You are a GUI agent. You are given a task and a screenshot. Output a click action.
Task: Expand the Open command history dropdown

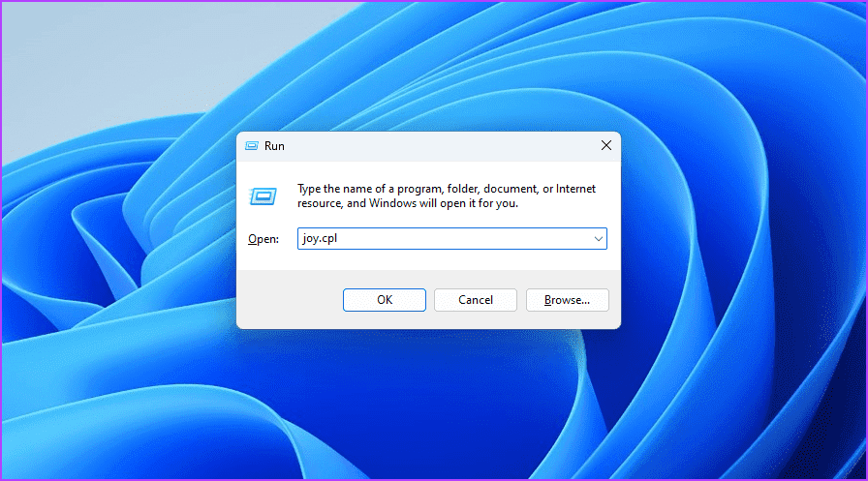click(599, 239)
